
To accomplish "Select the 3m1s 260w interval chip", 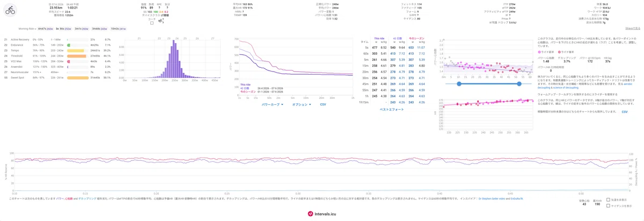I will click(x=82, y=28).
